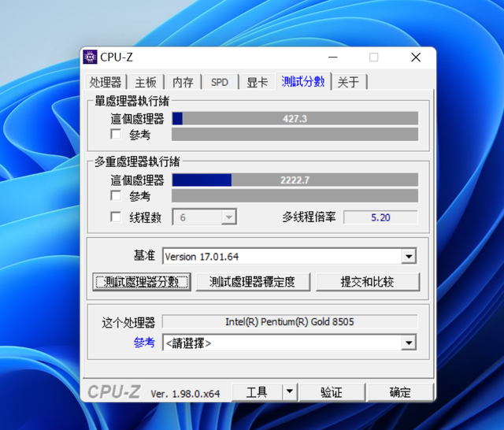This screenshot has height=430, width=504.
Task: Click the 验证 button
Action: pos(332,392)
